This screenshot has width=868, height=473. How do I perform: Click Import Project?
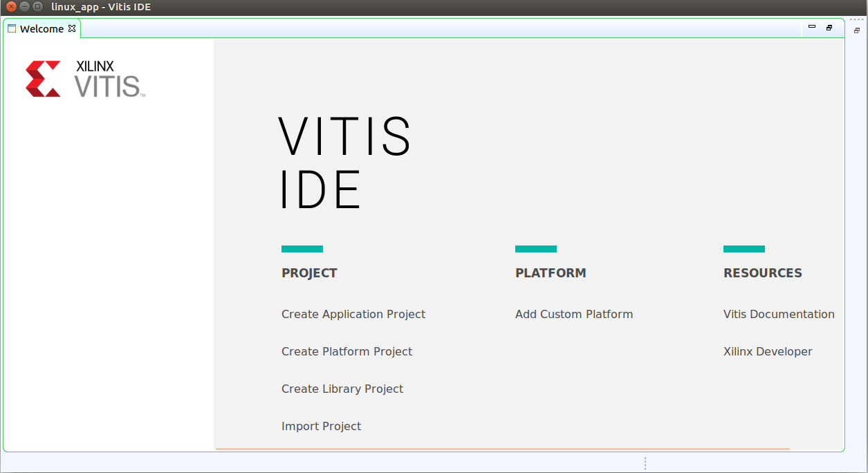pyautogui.click(x=321, y=426)
